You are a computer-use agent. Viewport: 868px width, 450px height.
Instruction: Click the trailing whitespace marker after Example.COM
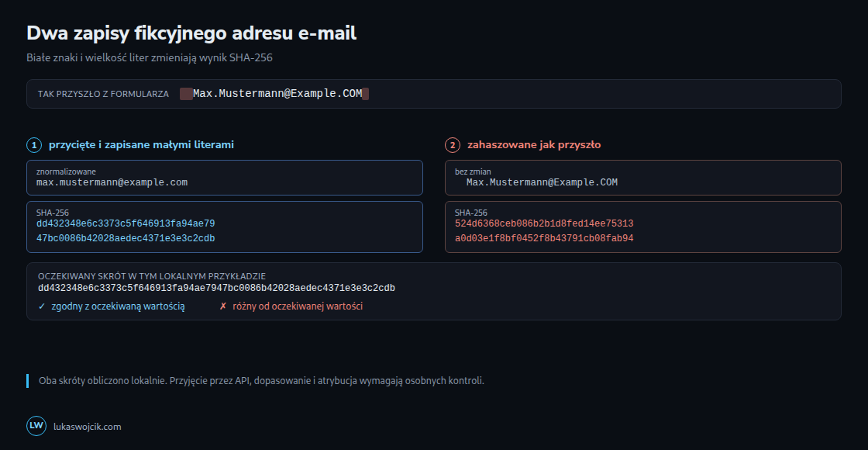click(365, 94)
